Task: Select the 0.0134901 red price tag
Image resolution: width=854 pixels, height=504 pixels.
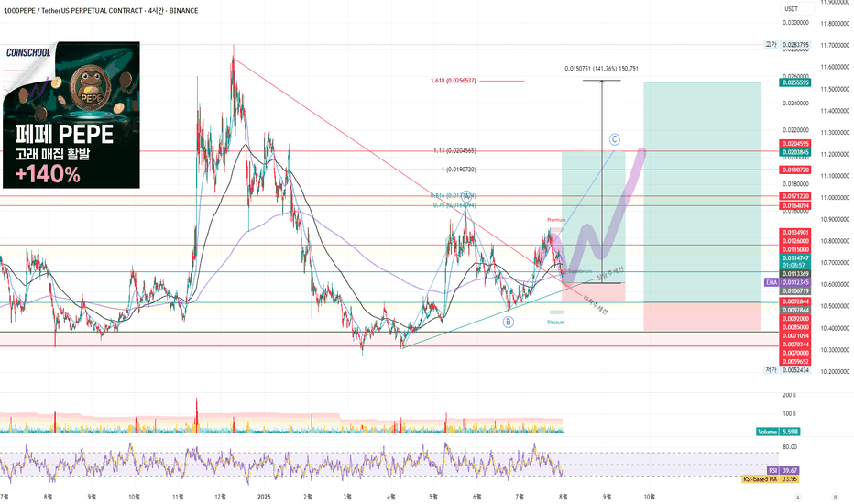Action: (795, 233)
